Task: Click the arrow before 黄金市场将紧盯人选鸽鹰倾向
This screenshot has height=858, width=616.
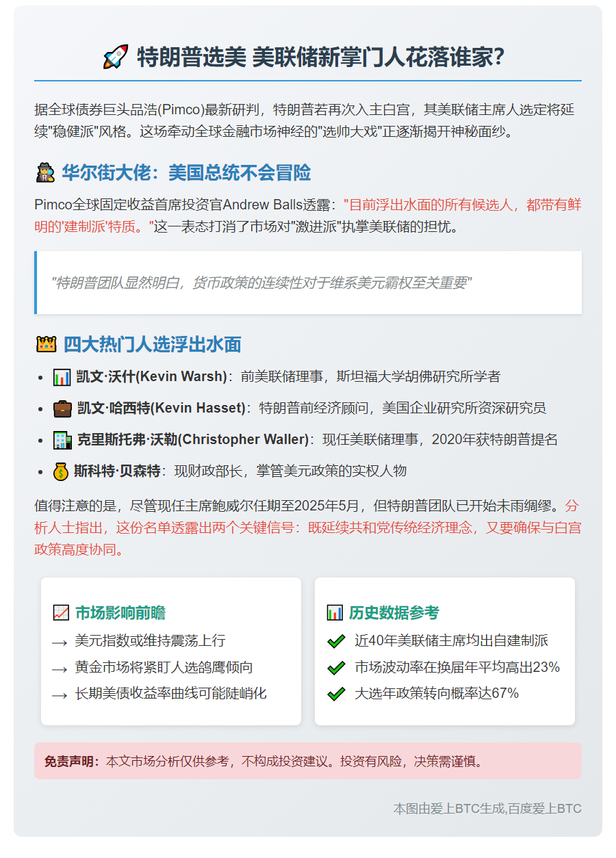Action: click(x=60, y=668)
